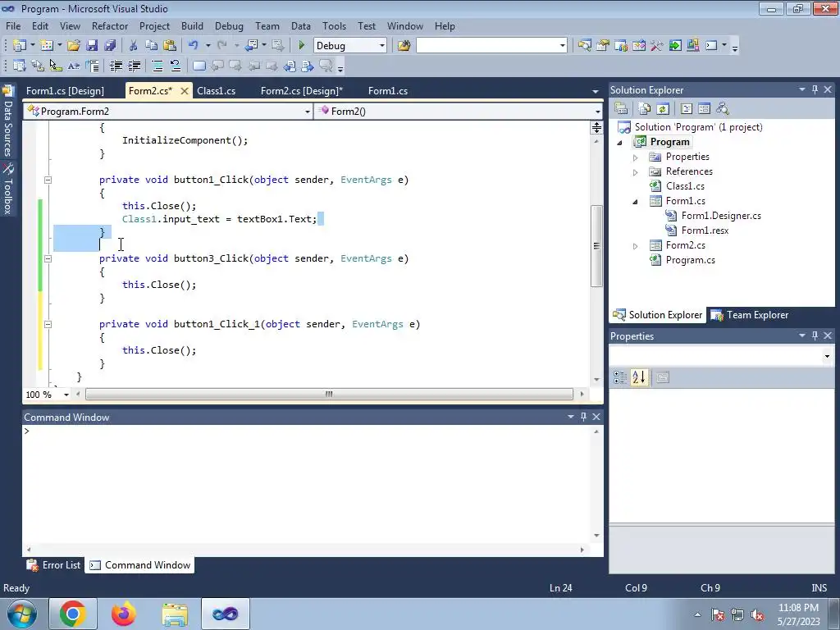Click the code editor vertical scrollbar thumb
Screen dimensions: 840x630
[596, 246]
